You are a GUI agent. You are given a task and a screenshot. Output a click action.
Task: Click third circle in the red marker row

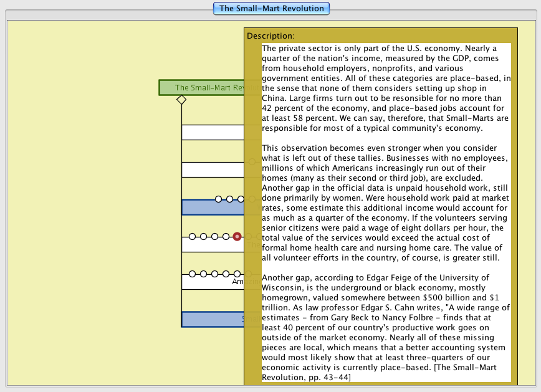click(x=214, y=237)
